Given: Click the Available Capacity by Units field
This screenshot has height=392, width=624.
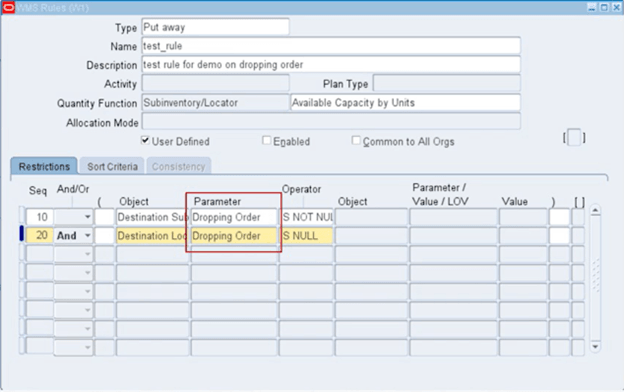Looking at the screenshot, I should [x=406, y=103].
